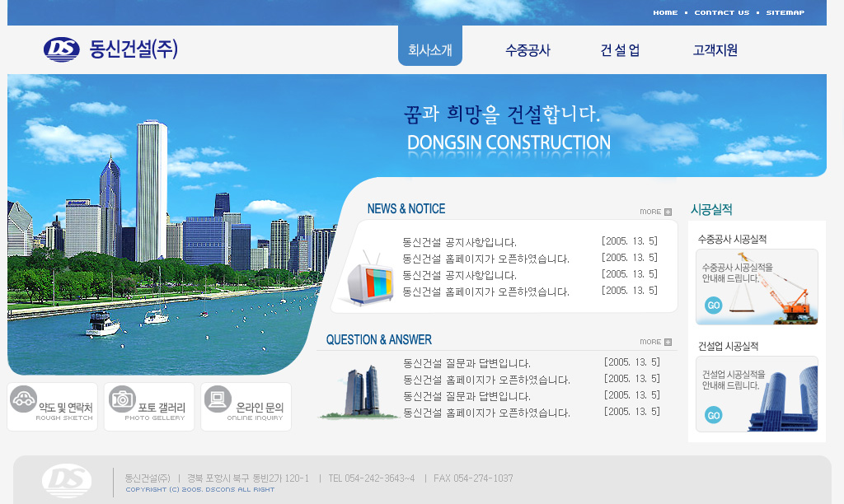Expand MORE next to Question & Answer

point(655,342)
